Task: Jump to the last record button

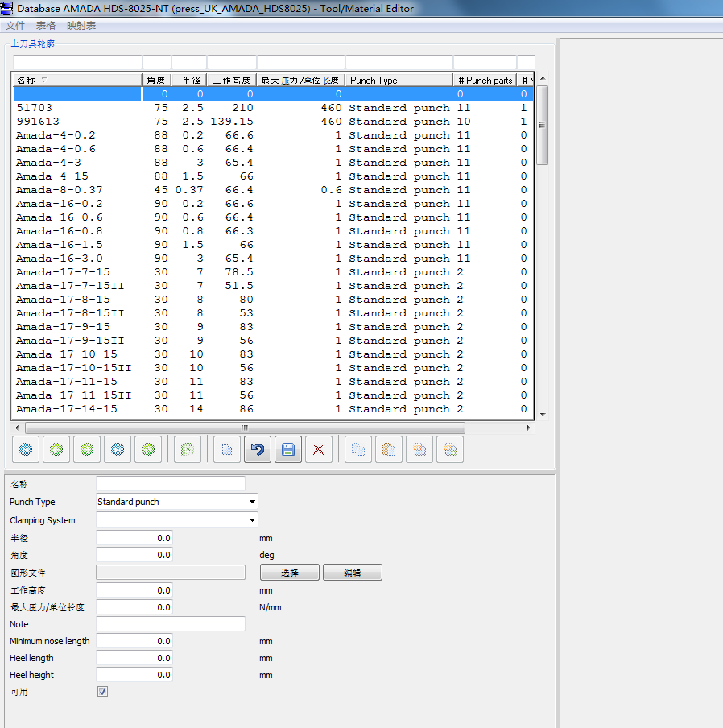Action: (x=118, y=449)
